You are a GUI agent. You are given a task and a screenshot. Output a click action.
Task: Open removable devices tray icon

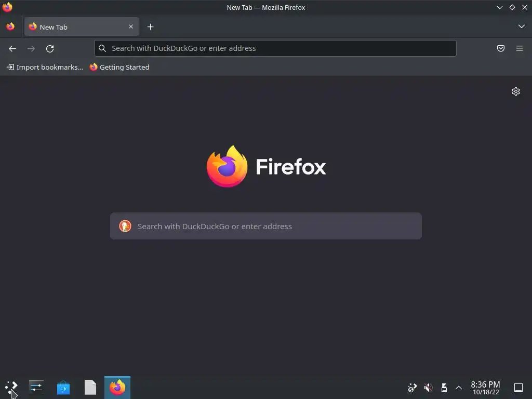click(444, 388)
